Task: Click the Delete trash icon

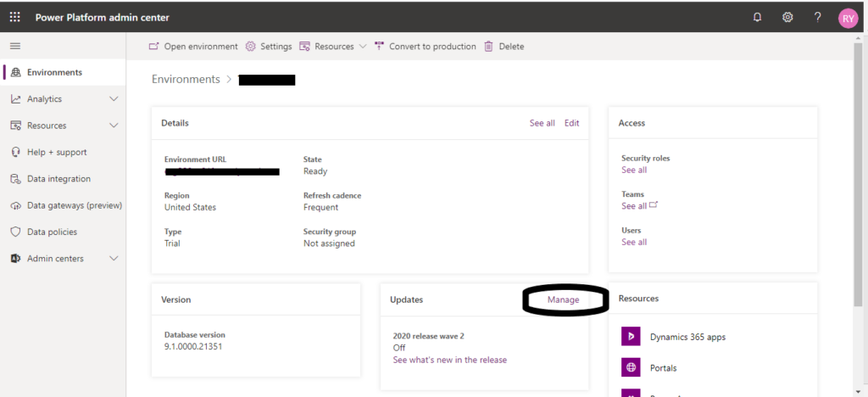Action: 489,47
